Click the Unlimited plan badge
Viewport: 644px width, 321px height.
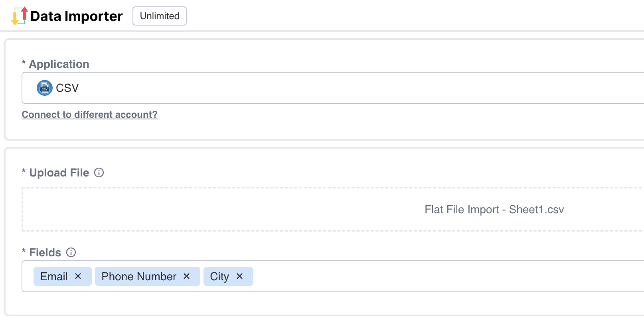click(x=160, y=16)
